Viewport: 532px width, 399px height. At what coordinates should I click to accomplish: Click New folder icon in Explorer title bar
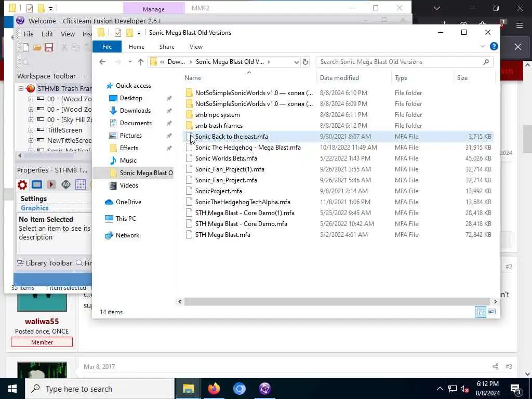click(129, 33)
